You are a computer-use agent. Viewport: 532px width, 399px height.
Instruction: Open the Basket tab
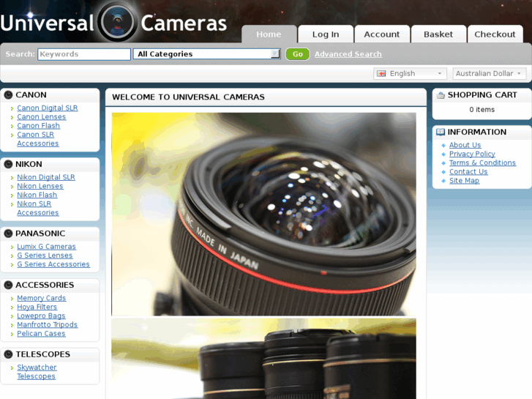coord(438,34)
